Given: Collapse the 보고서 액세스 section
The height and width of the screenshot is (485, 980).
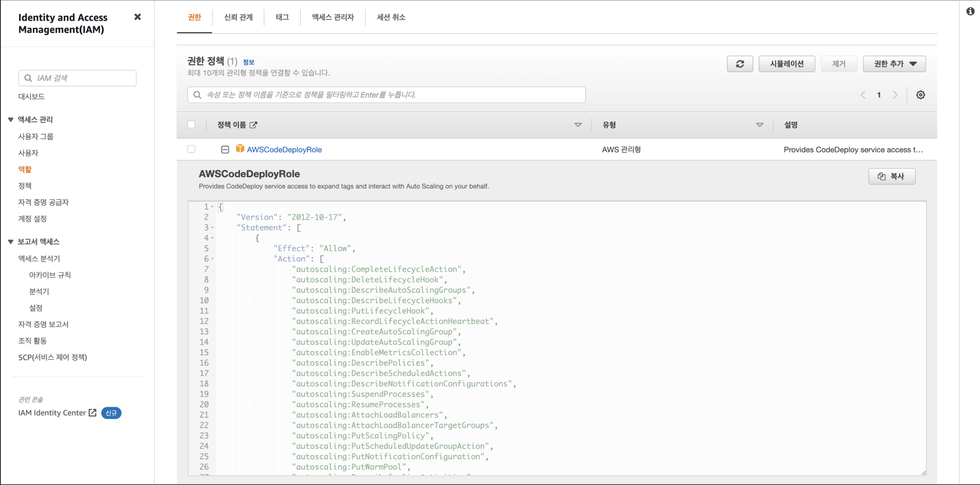Looking at the screenshot, I should [11, 242].
